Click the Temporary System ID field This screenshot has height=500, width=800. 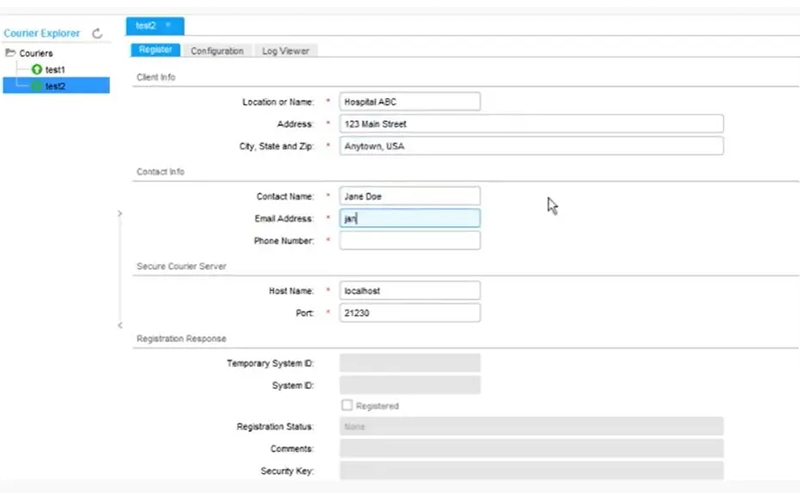(410, 363)
